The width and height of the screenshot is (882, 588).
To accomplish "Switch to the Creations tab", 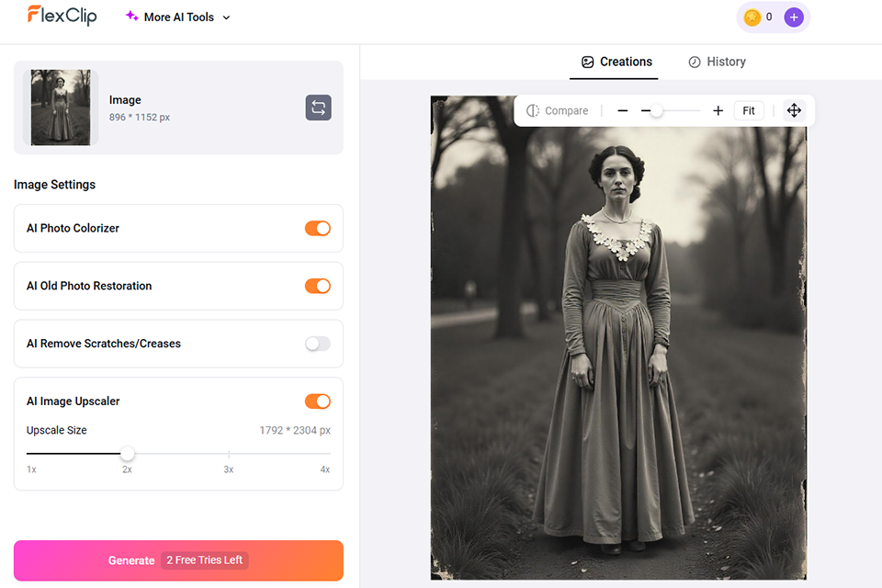I will (617, 62).
